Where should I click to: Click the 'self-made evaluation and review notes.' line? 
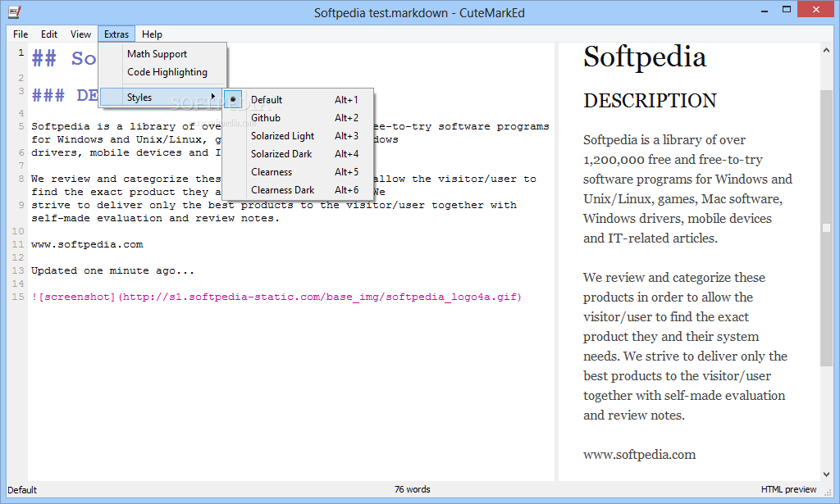(155, 218)
